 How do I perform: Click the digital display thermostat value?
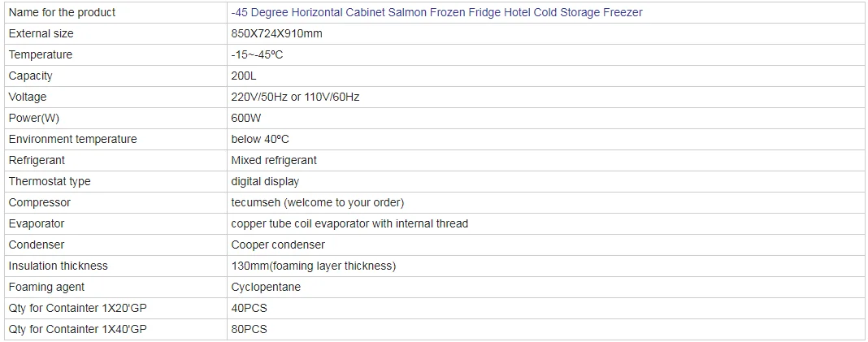(x=265, y=181)
